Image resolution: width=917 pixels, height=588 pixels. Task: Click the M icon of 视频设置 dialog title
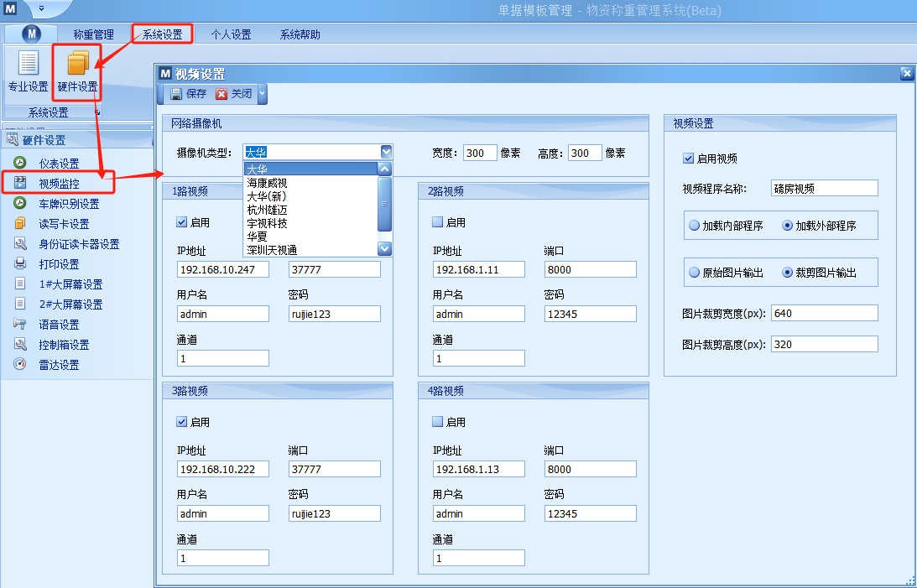point(165,74)
